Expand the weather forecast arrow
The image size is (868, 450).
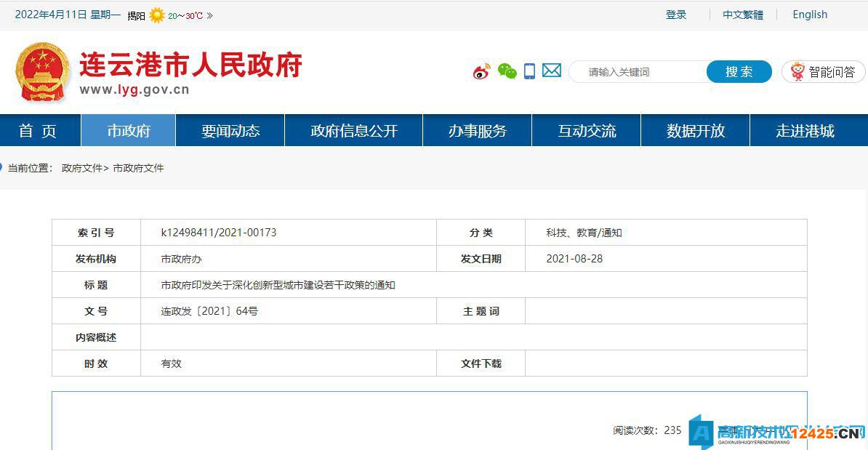(x=210, y=15)
